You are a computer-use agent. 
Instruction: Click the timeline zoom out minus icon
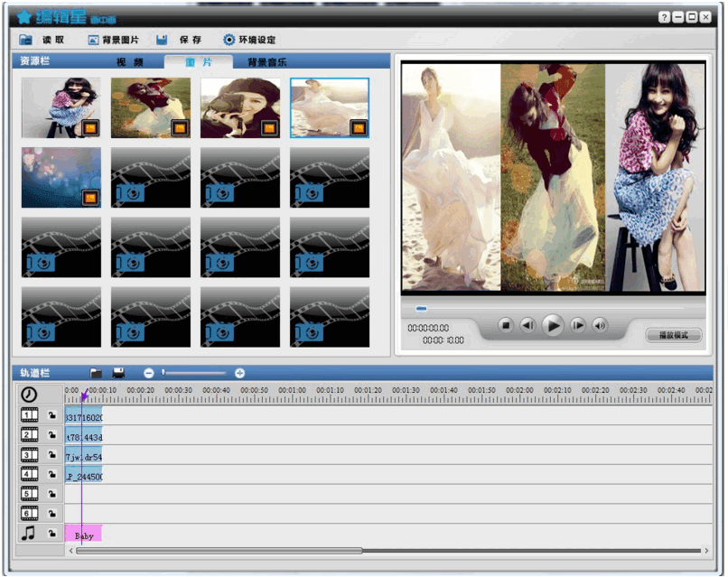(x=149, y=373)
